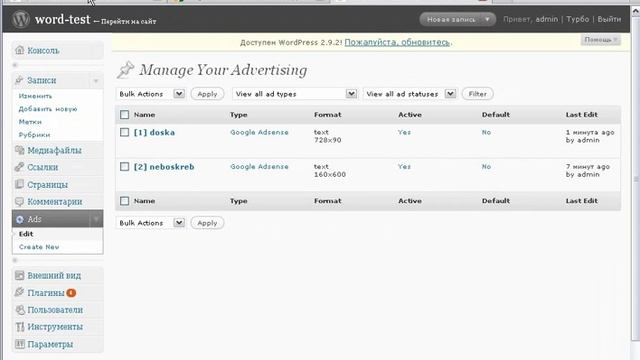640x360 pixels.
Task: Click the pushpin icon beside Manage Your Advertising
Action: (126, 69)
